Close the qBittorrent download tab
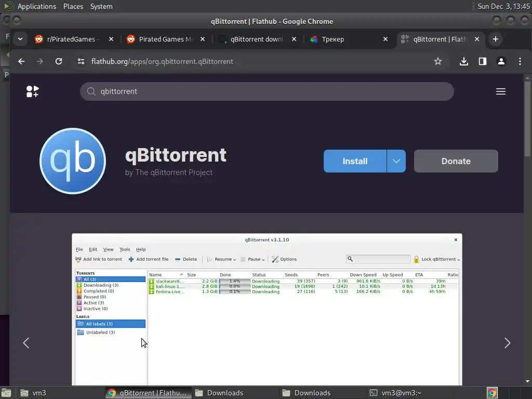Screen dimensions: 532x399 (x=294, y=39)
